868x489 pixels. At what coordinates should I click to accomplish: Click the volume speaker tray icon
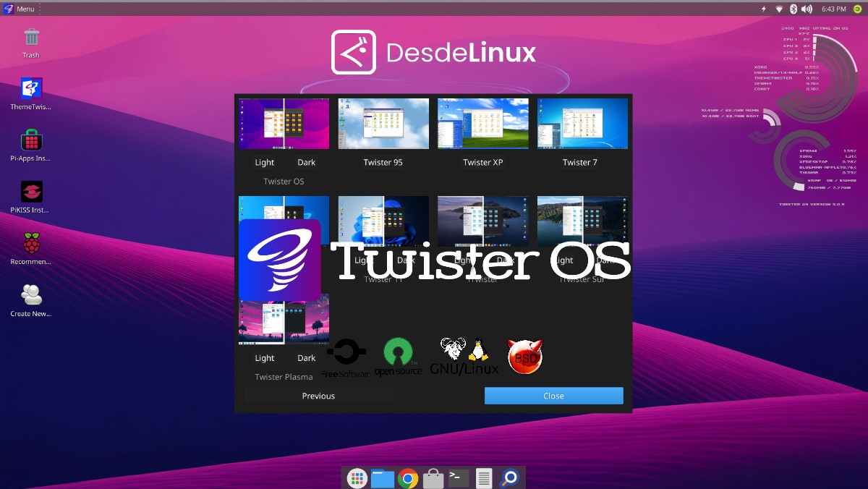pyautogui.click(x=807, y=9)
